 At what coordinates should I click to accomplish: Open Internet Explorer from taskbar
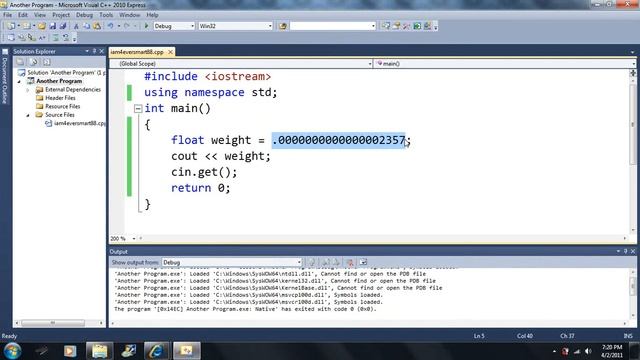tap(156, 351)
